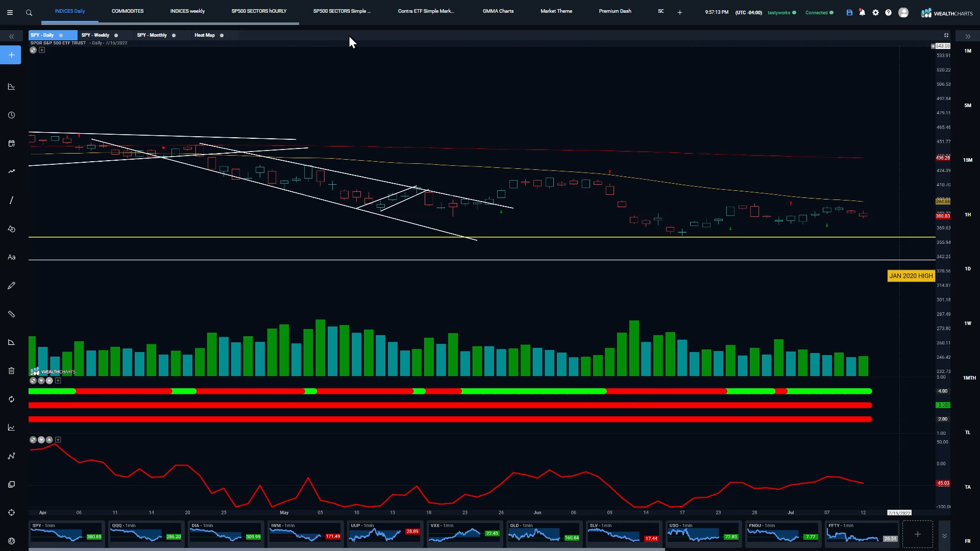Save the workspace with the disk icon

pos(849,13)
